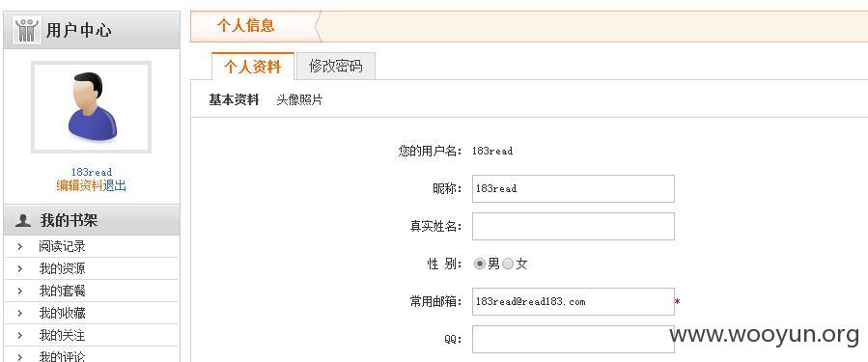Image resolution: width=868 pixels, height=362 pixels.
Task: Click the 用户中心 people icon
Action: pos(27,30)
